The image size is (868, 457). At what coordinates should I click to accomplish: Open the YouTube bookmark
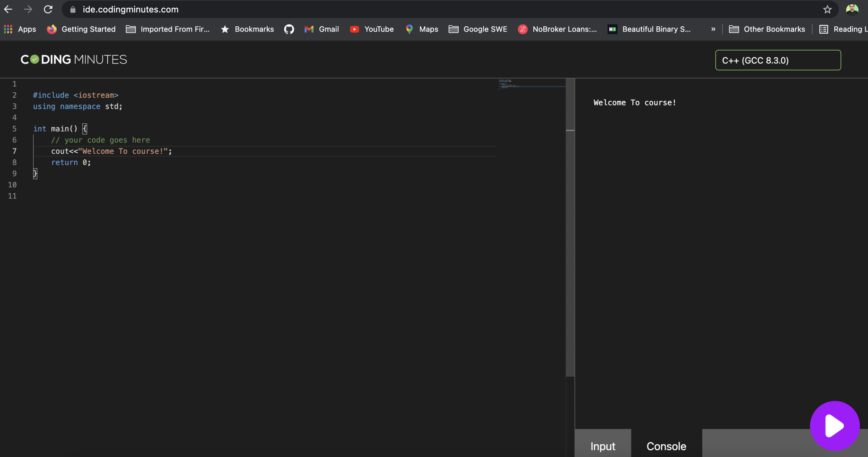pyautogui.click(x=372, y=29)
